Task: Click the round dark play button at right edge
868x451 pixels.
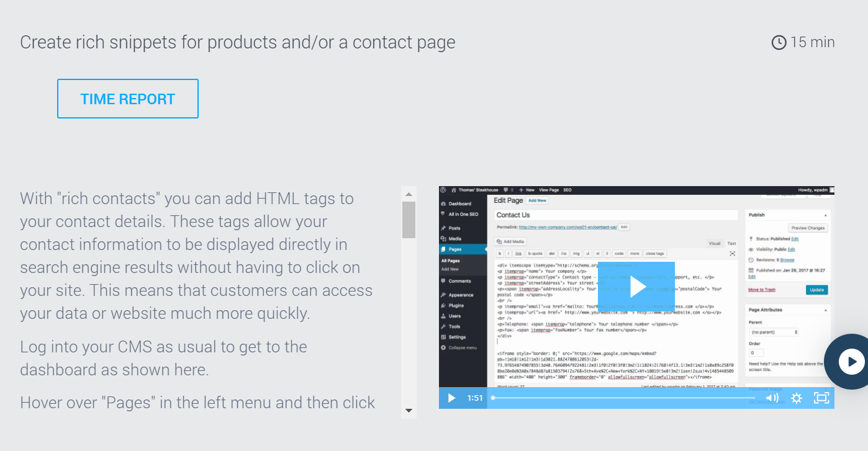Action: click(851, 362)
